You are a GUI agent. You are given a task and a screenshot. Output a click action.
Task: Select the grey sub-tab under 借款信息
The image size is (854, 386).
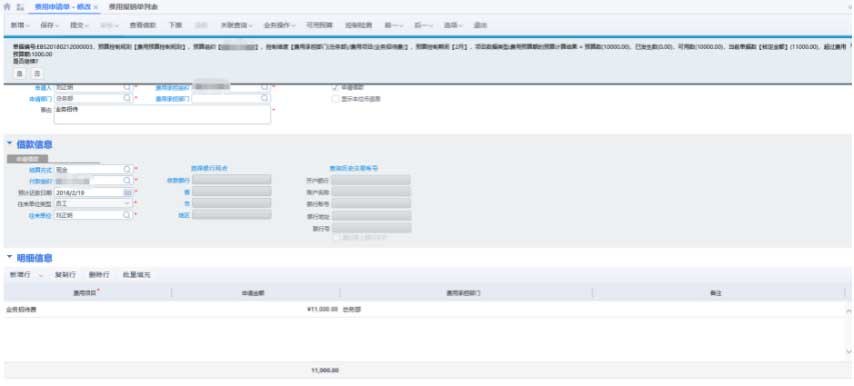(x=27, y=158)
